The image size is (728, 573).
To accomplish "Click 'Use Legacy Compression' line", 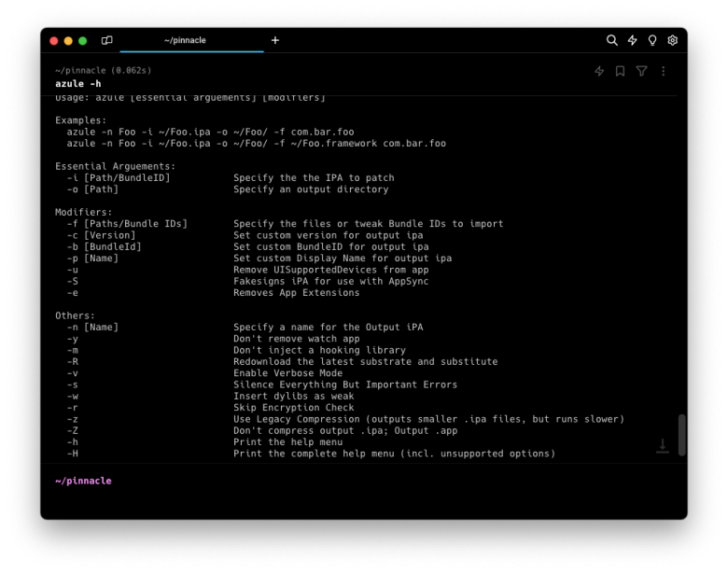I will 429,419.
